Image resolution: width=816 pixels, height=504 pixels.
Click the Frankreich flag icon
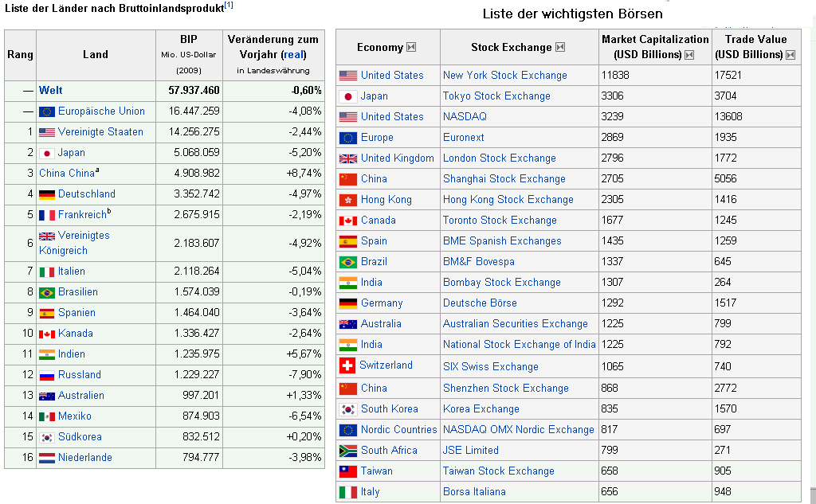point(47,215)
